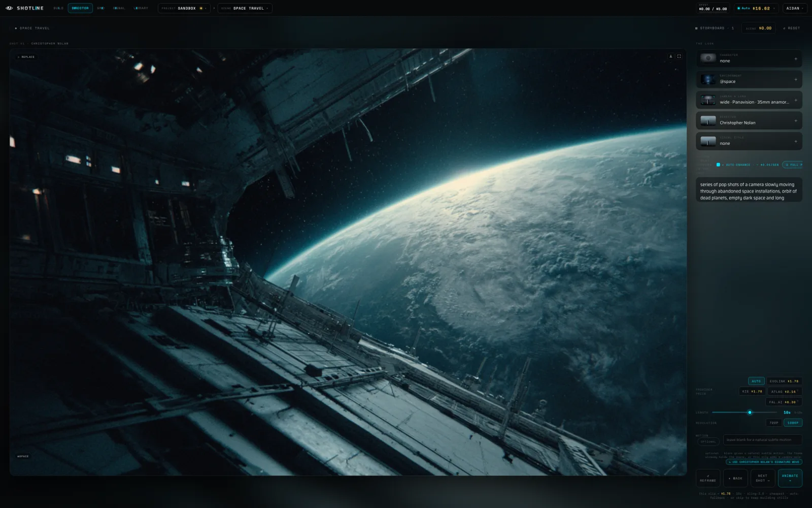The width and height of the screenshot is (812, 508).
Task: Click the @space environment thumbnail
Action: [708, 79]
